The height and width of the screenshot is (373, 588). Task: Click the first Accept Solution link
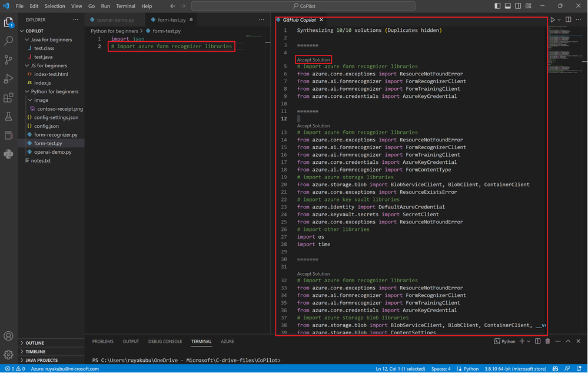pos(313,60)
